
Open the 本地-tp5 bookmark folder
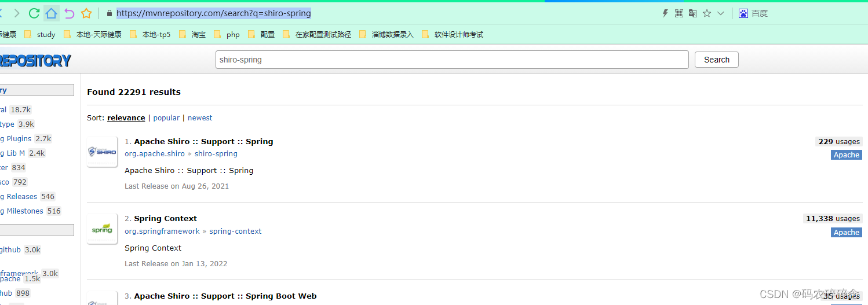pos(150,34)
